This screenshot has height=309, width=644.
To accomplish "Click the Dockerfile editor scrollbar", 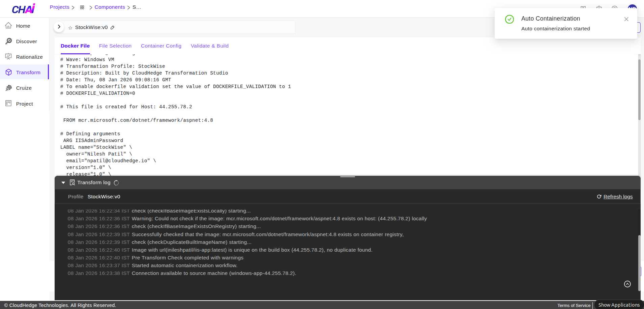I will pyautogui.click(x=639, y=90).
